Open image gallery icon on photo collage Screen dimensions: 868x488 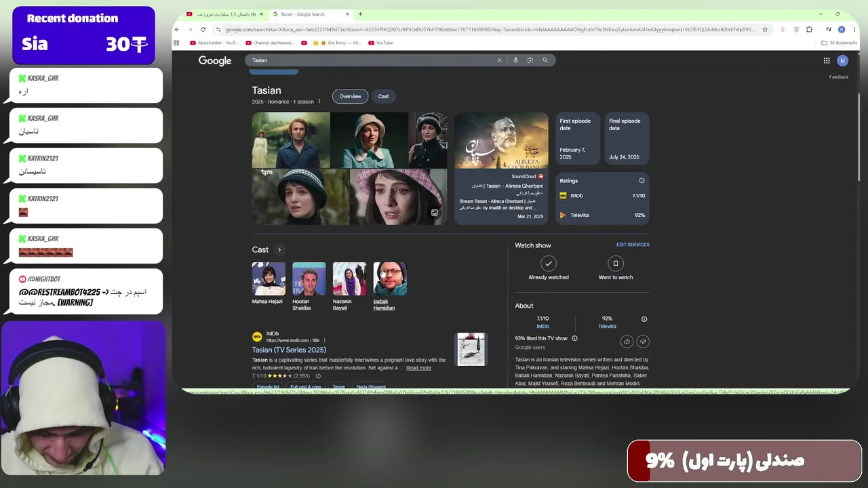(435, 213)
